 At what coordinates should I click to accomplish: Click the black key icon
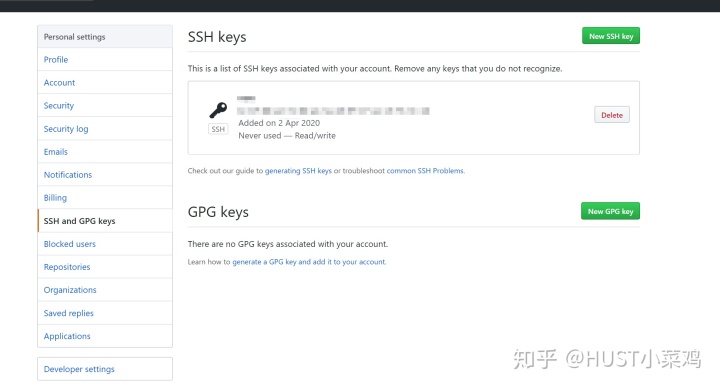click(x=218, y=110)
